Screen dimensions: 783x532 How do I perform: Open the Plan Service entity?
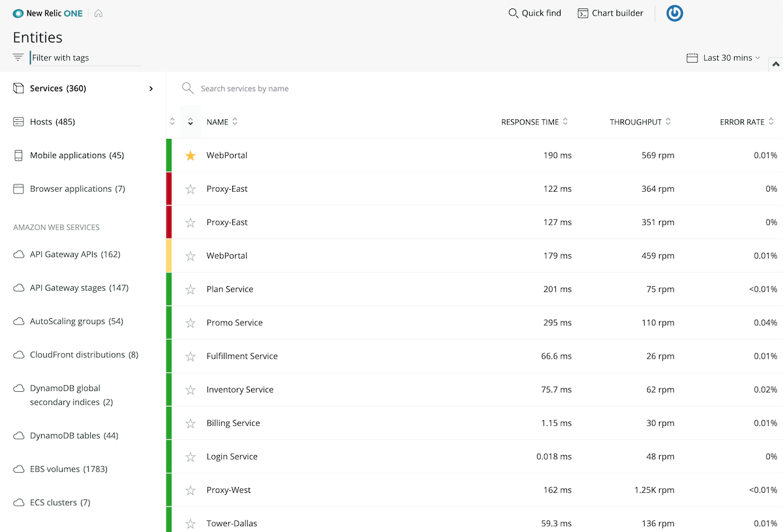230,289
